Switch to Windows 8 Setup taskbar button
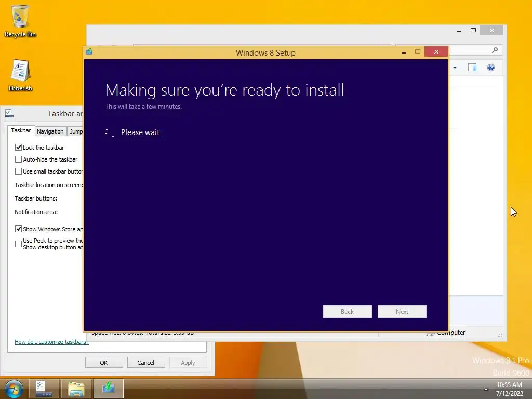Screen dimensions: 532x399 (x=109, y=389)
